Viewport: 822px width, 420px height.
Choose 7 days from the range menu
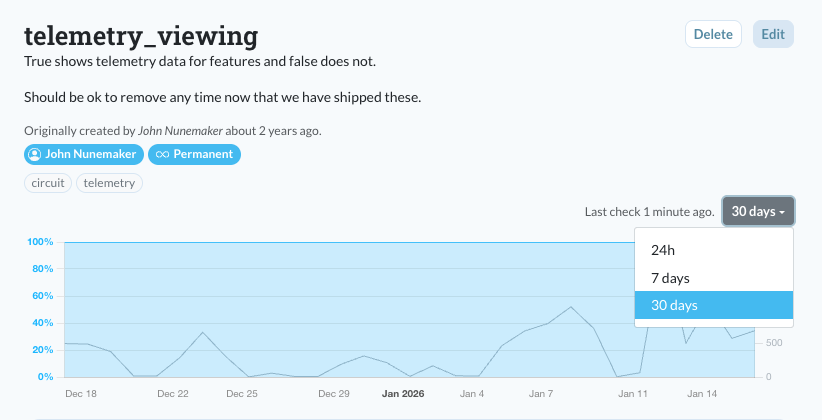(x=670, y=278)
